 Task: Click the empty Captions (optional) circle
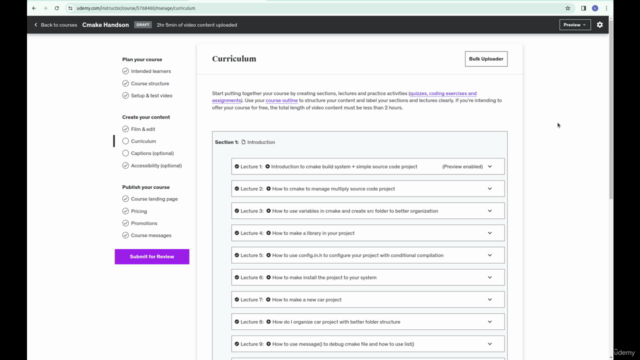tap(125, 153)
